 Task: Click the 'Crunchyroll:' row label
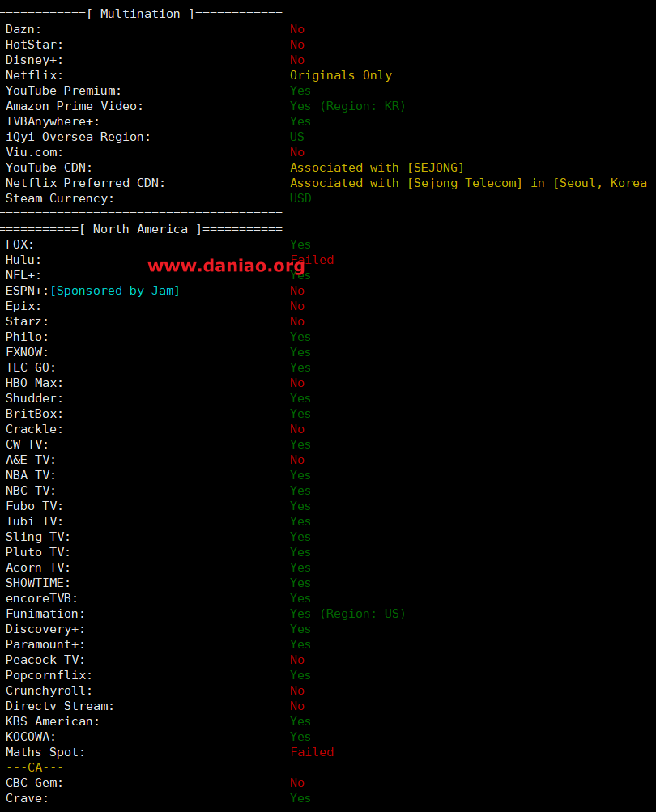tap(49, 691)
